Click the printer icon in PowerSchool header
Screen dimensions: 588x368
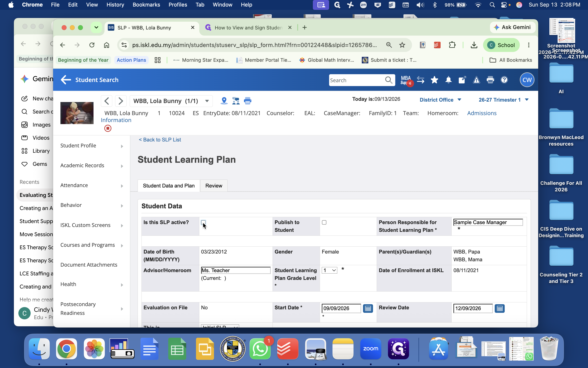[x=490, y=80]
